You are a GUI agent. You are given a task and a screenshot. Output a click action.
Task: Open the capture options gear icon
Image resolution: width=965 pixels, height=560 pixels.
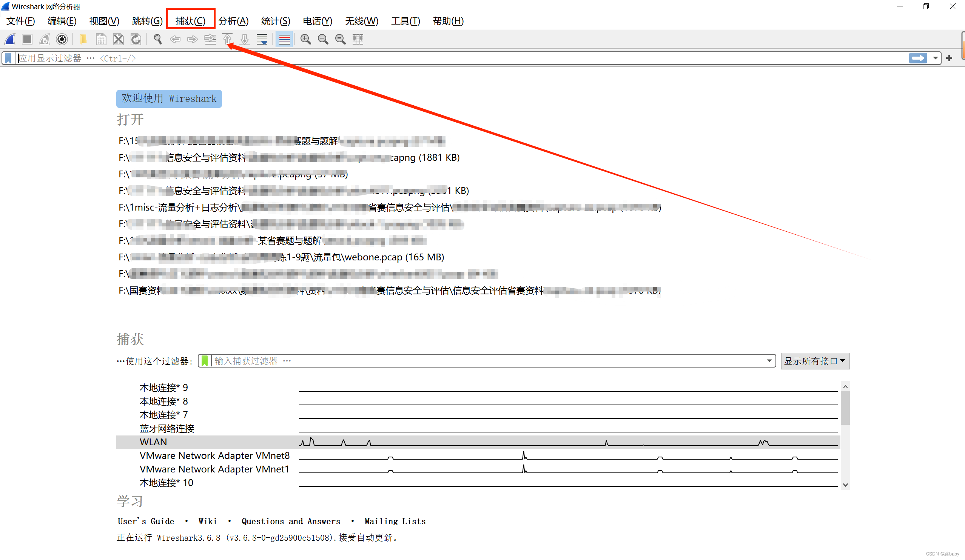click(62, 39)
